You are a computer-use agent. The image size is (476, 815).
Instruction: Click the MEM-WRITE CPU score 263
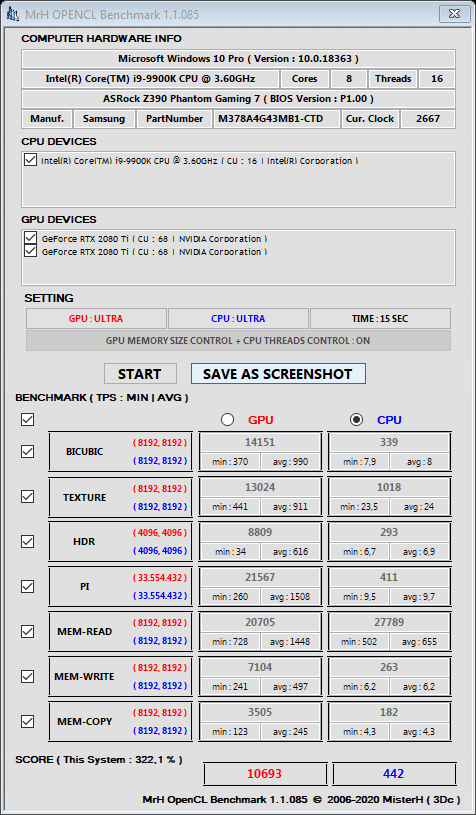click(x=389, y=667)
